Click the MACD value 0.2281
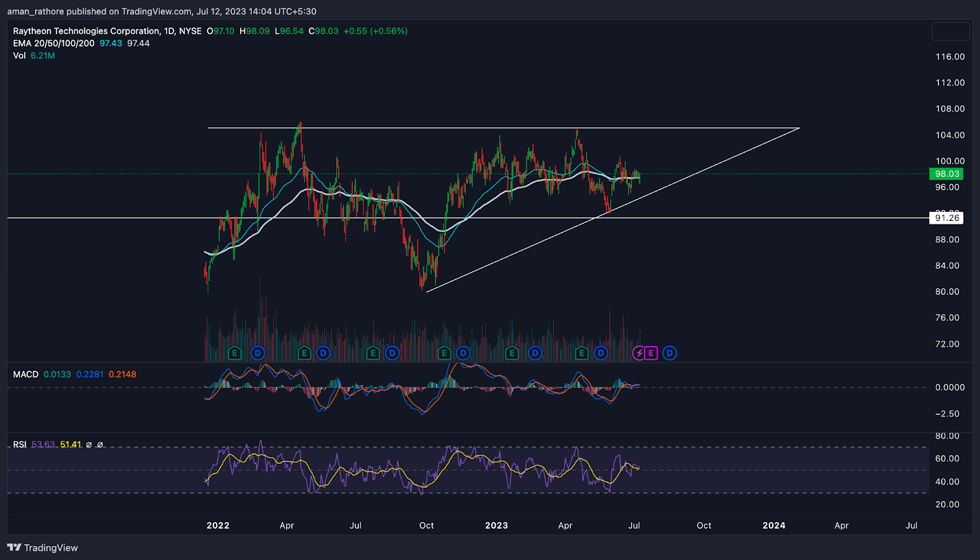 [90, 374]
